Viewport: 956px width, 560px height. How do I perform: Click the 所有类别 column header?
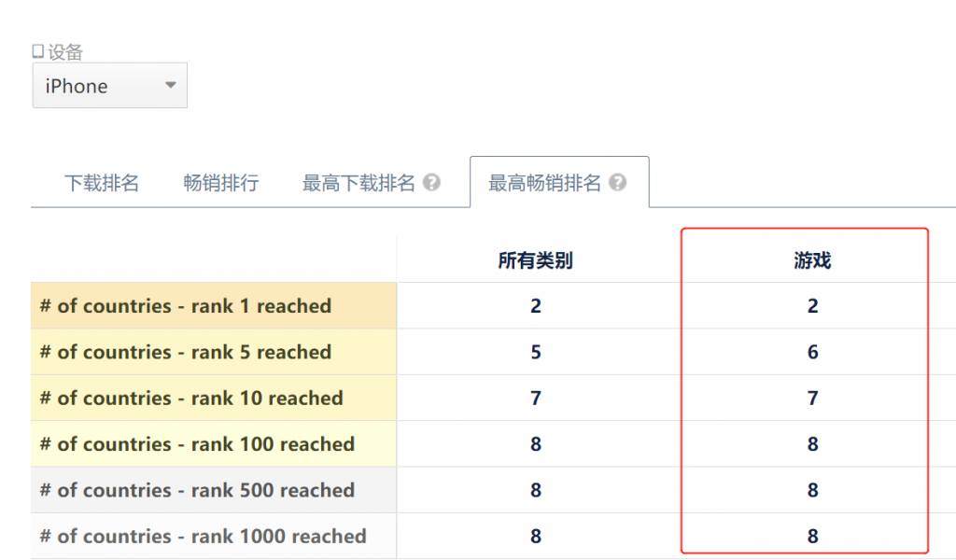coord(535,261)
